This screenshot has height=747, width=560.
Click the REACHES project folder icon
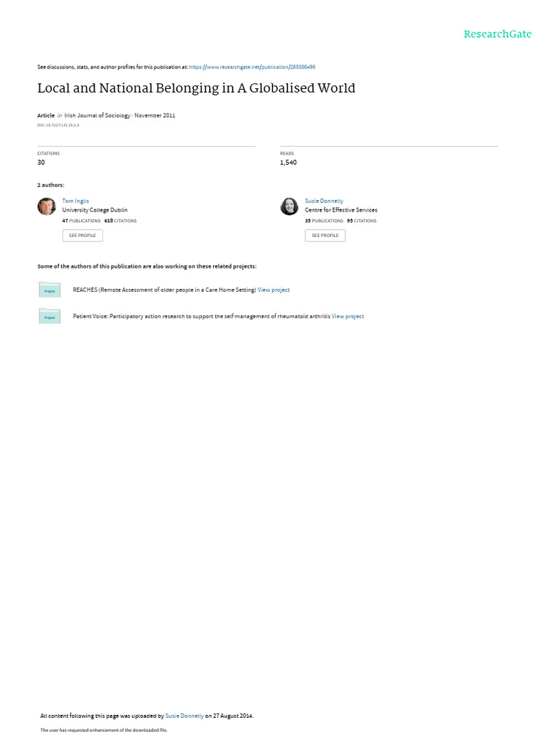pyautogui.click(x=50, y=290)
